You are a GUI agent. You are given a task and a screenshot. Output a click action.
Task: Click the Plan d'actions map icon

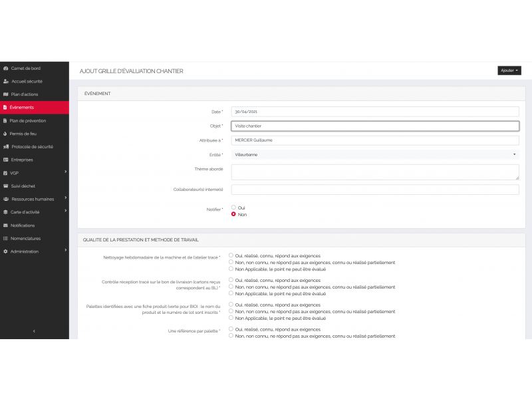click(x=6, y=94)
